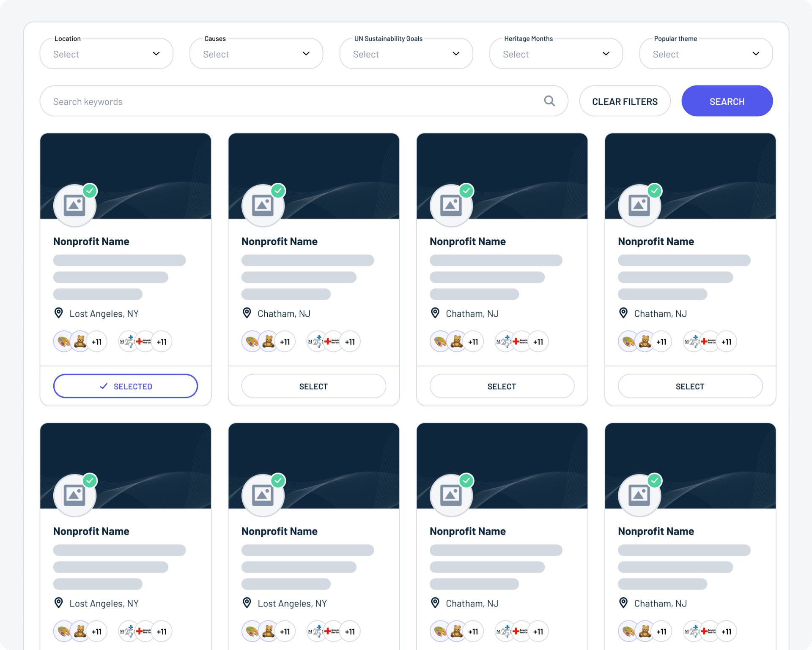812x650 pixels.
Task: Click SELECT on the third card in the top row
Action: [x=502, y=386]
